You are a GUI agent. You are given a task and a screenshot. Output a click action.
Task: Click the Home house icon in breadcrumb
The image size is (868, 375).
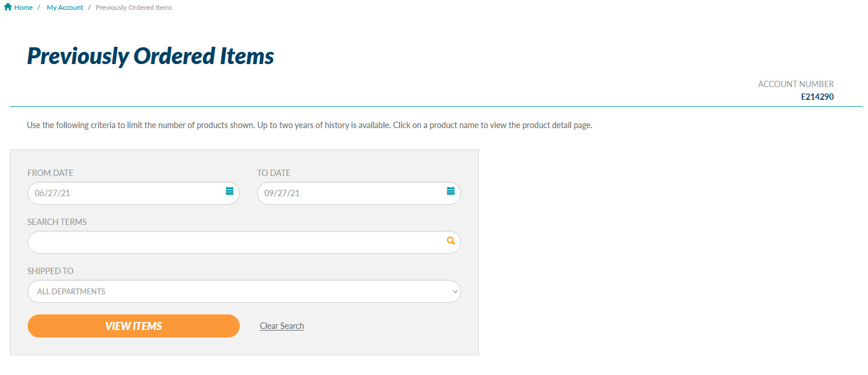coord(8,7)
